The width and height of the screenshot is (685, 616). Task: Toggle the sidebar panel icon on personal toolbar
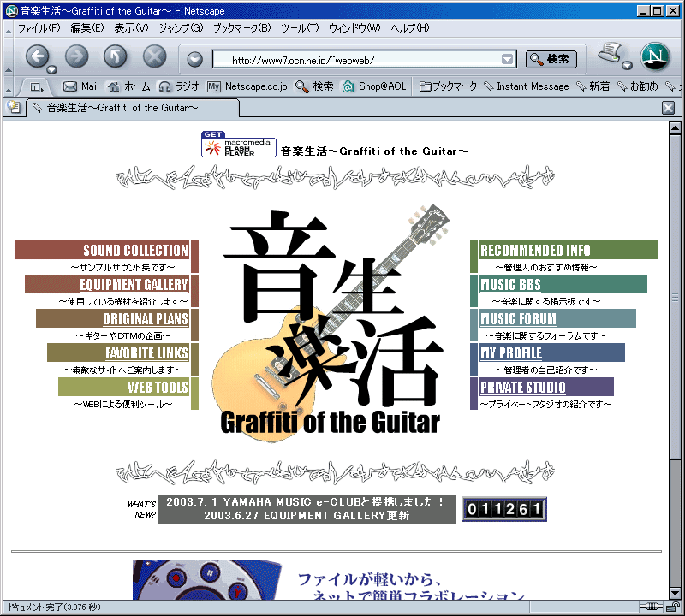coord(37,87)
